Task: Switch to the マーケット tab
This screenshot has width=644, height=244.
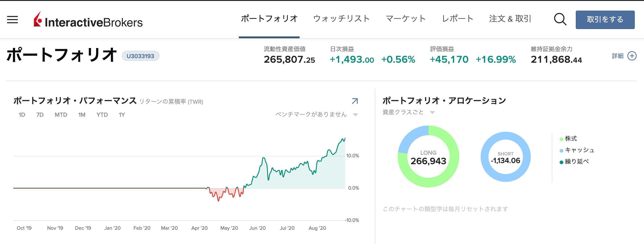Action: click(x=406, y=18)
